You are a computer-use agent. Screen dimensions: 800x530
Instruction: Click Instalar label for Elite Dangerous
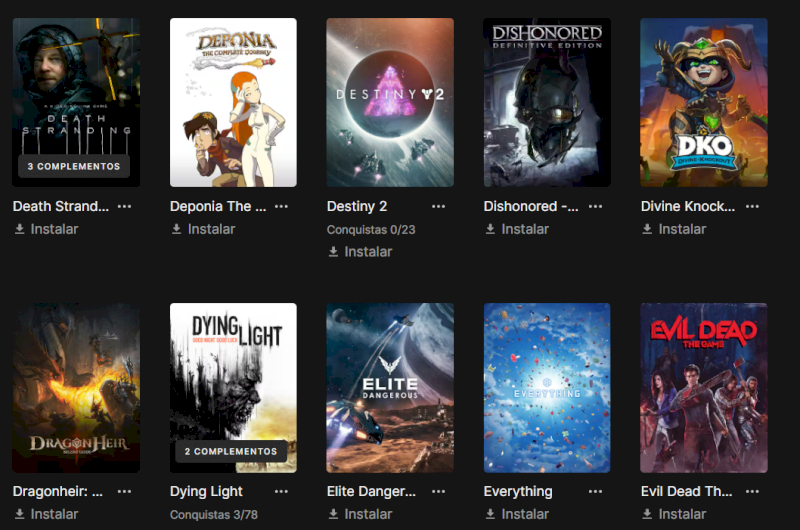368,514
